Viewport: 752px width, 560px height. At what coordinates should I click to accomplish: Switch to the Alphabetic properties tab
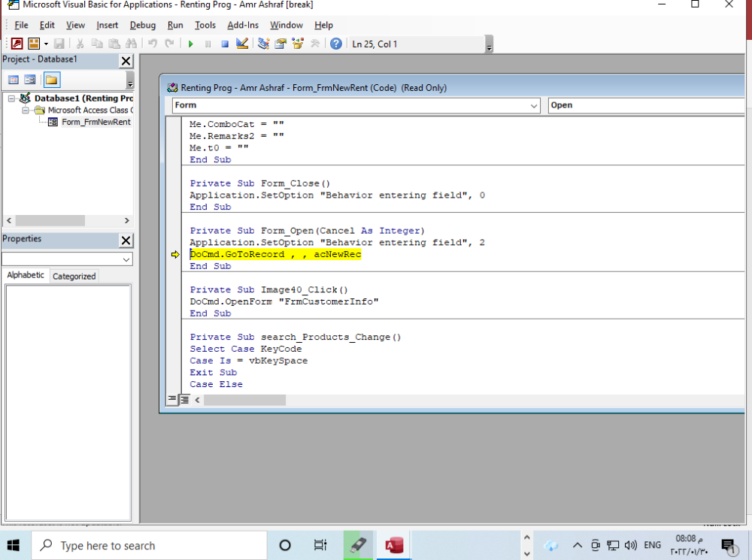pyautogui.click(x=26, y=275)
